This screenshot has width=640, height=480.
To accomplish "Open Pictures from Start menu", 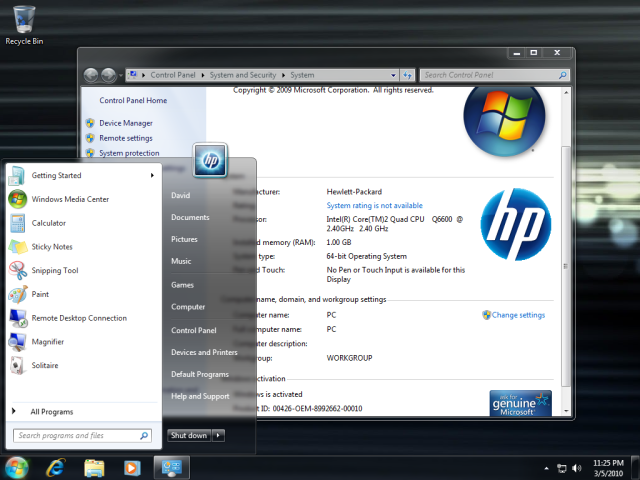I will point(184,239).
